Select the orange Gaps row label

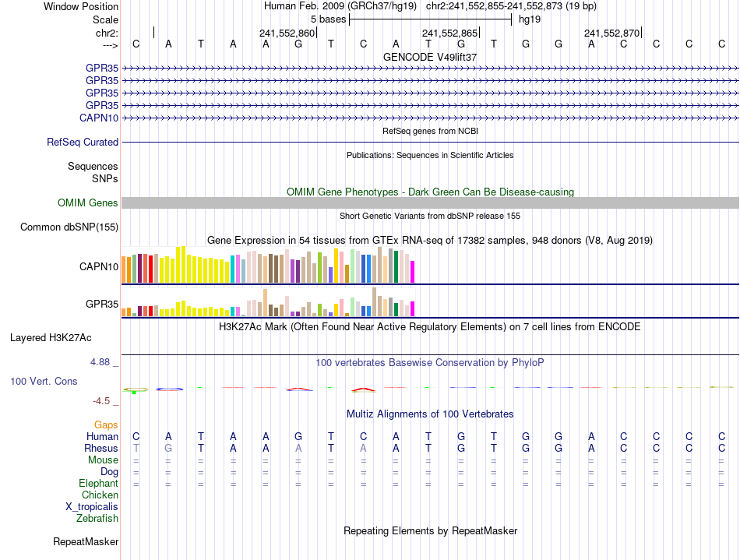(x=106, y=425)
